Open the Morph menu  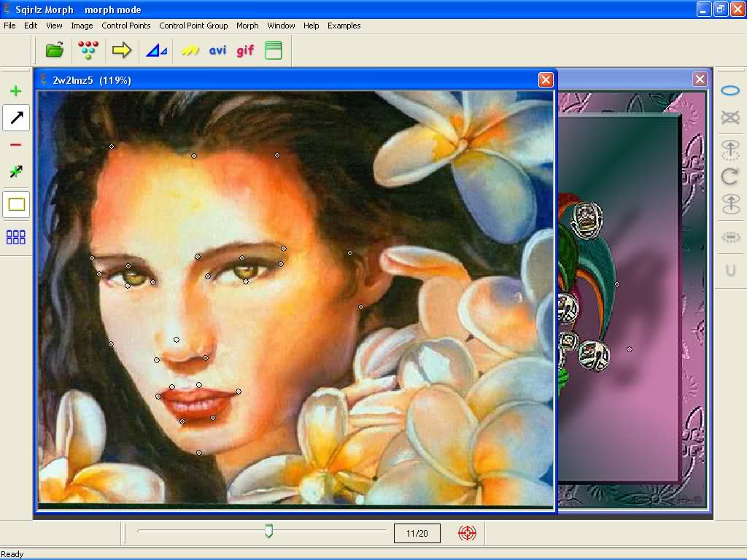click(x=247, y=26)
